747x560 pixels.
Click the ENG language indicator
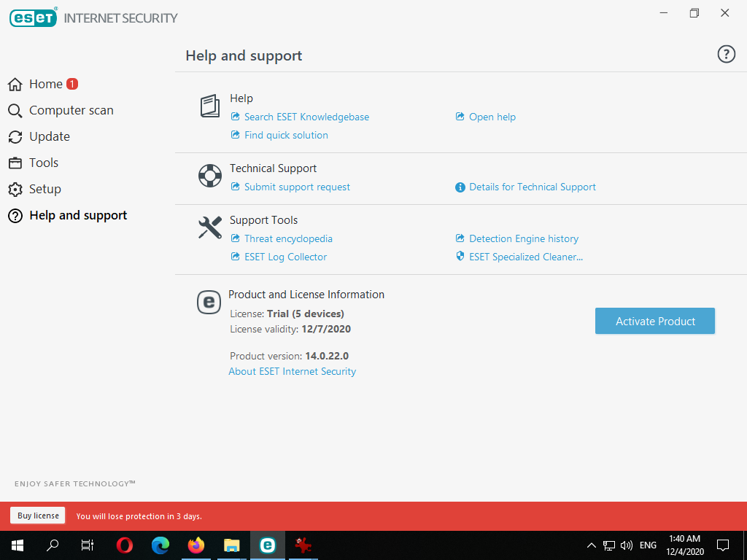click(x=648, y=545)
